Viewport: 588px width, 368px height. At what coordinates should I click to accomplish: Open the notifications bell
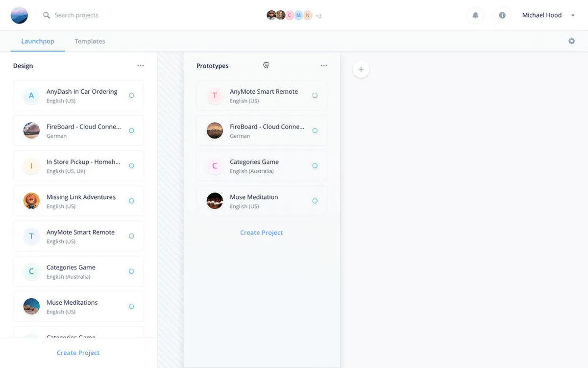coord(475,15)
